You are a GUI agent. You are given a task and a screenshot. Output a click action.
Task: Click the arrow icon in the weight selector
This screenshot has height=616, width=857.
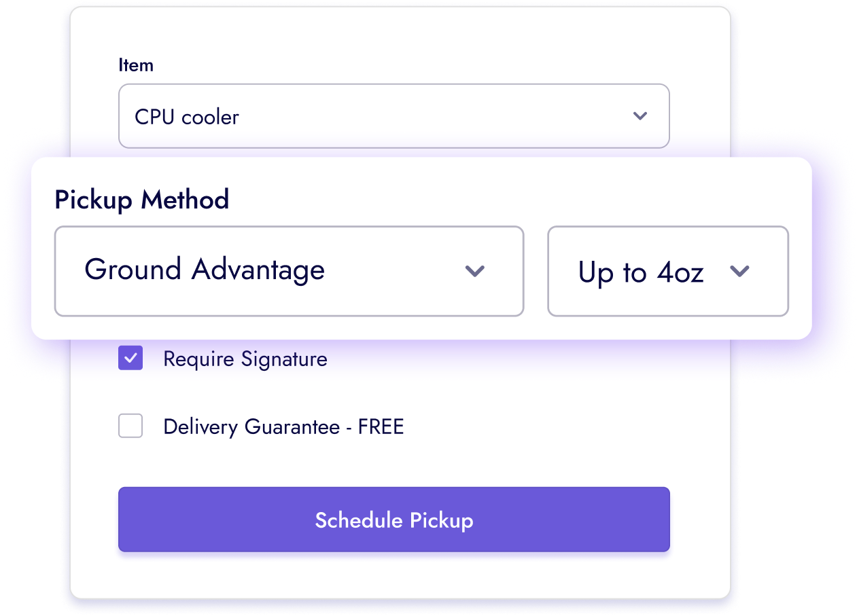coord(739,272)
